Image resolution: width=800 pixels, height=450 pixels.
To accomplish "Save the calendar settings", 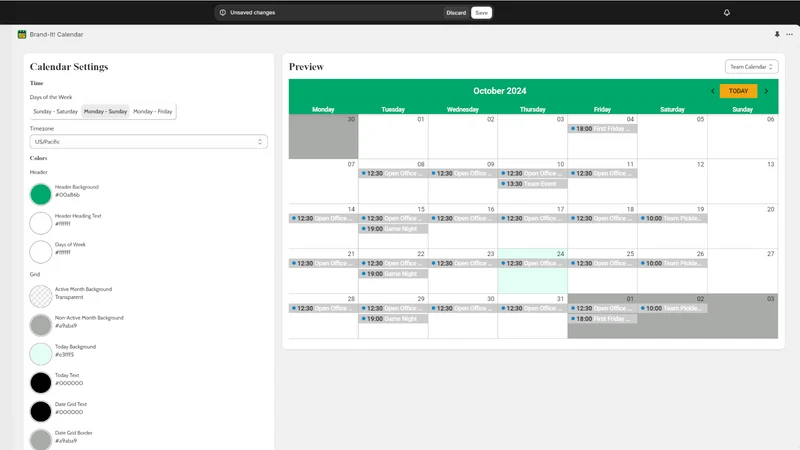I will [x=481, y=13].
